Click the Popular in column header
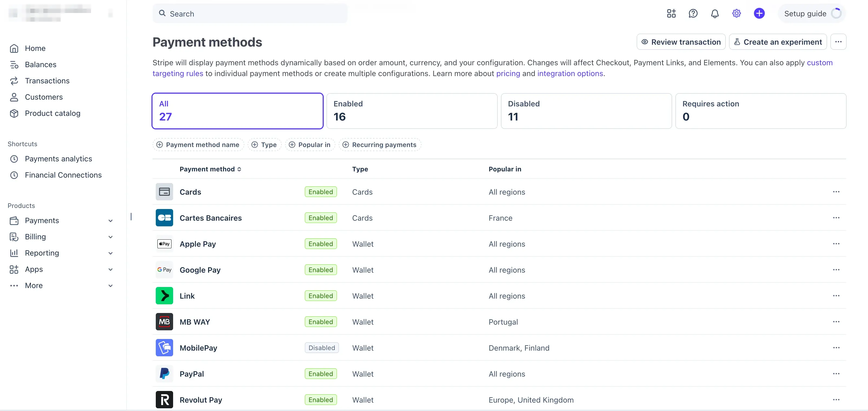 point(505,169)
